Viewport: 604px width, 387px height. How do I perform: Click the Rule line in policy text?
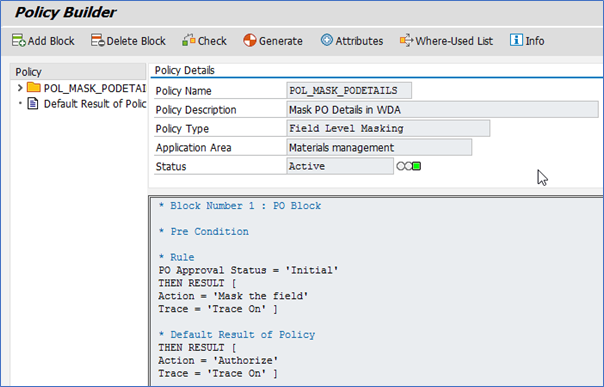(177, 257)
